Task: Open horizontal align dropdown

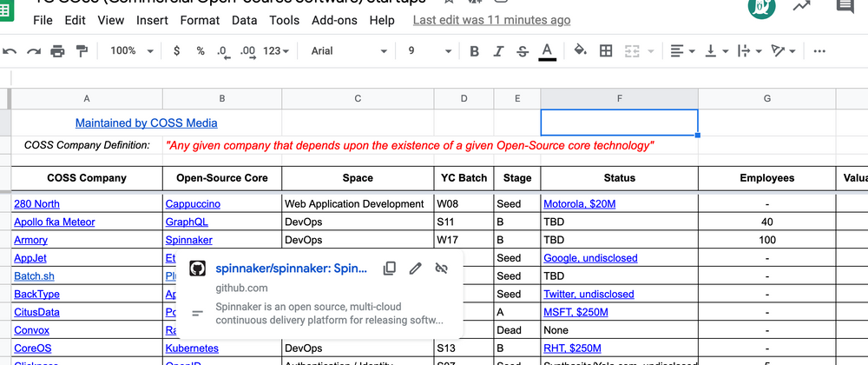Action: pos(682,51)
